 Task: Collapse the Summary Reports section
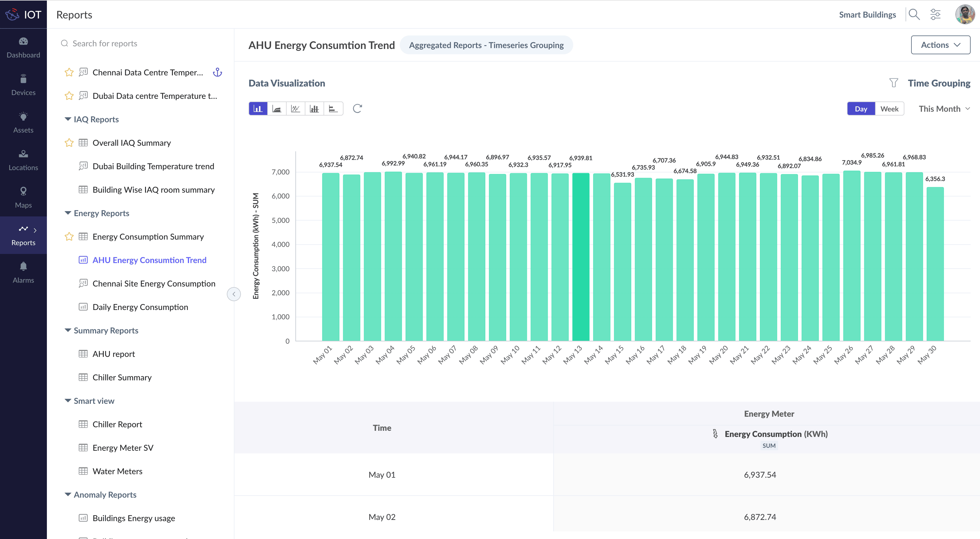pos(68,330)
